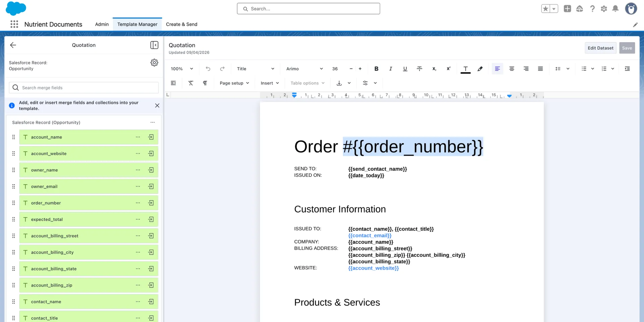Redo the last action
The height and width of the screenshot is (322, 644).
tap(222, 69)
